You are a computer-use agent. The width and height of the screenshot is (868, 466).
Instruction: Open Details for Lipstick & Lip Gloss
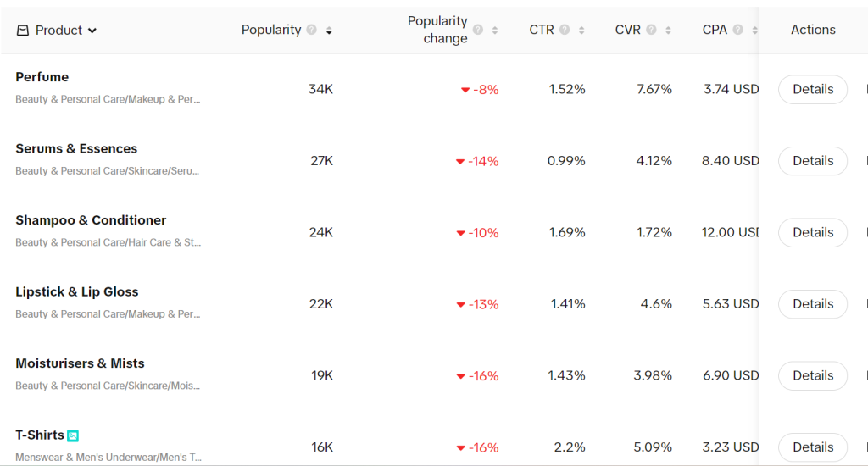click(x=812, y=304)
